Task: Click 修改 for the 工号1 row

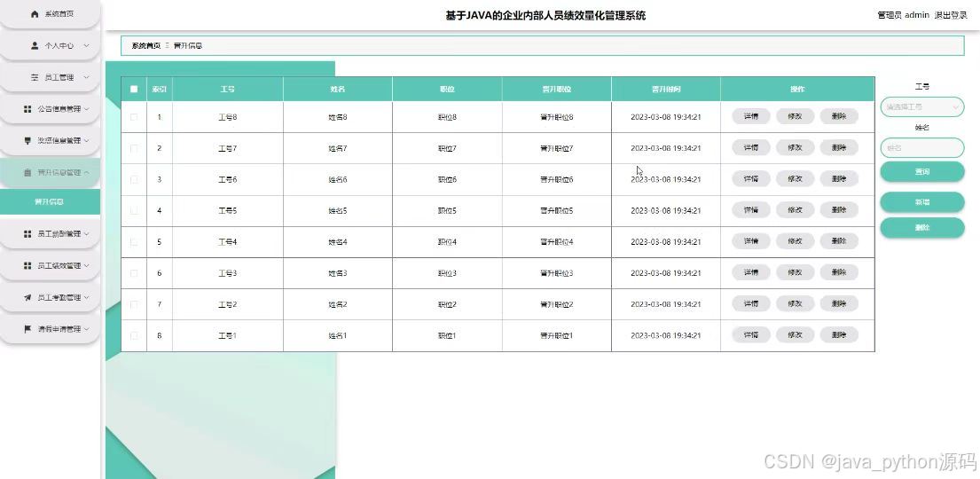Action: click(x=795, y=335)
